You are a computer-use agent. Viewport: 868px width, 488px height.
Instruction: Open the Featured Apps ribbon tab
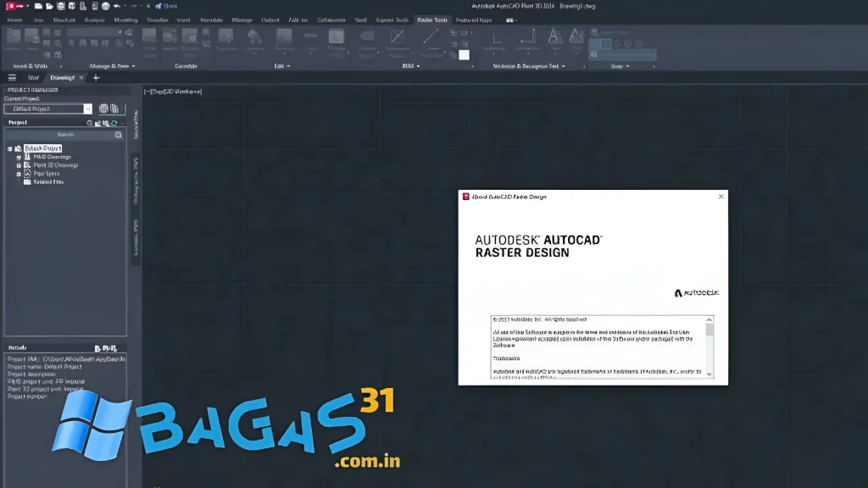pyautogui.click(x=473, y=20)
